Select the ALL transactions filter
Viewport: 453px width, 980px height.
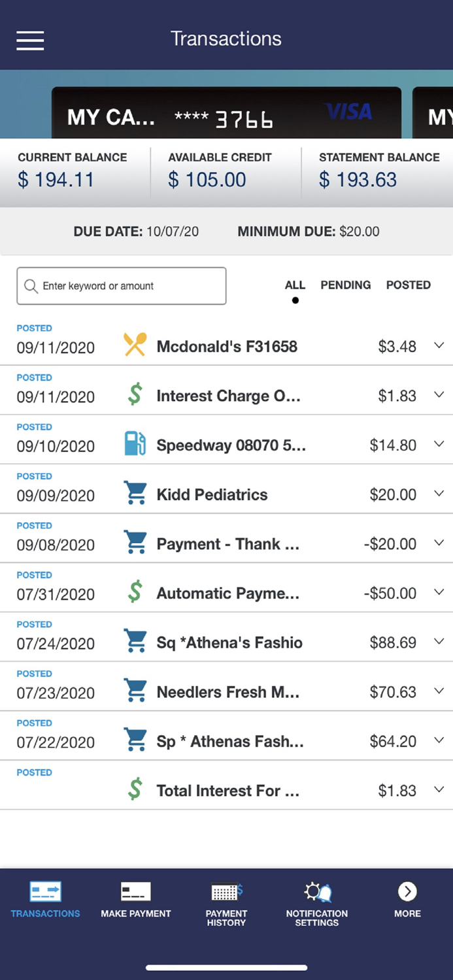pyautogui.click(x=295, y=286)
